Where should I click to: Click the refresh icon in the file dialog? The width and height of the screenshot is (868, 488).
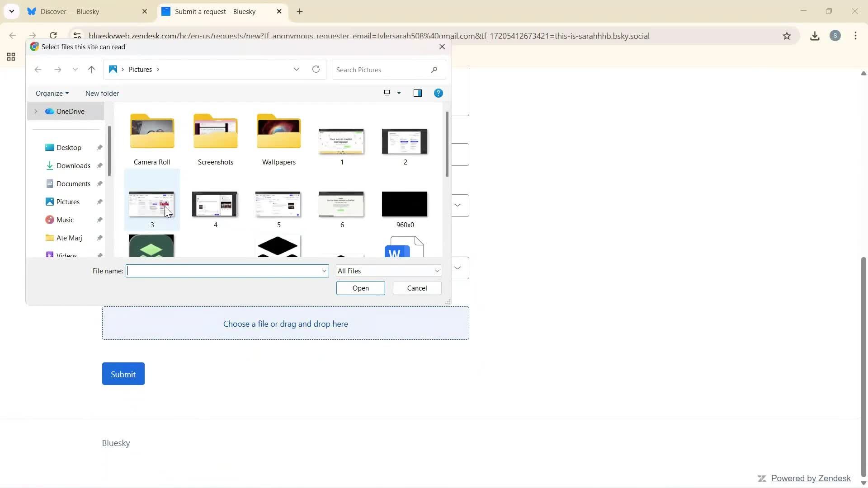click(x=316, y=69)
